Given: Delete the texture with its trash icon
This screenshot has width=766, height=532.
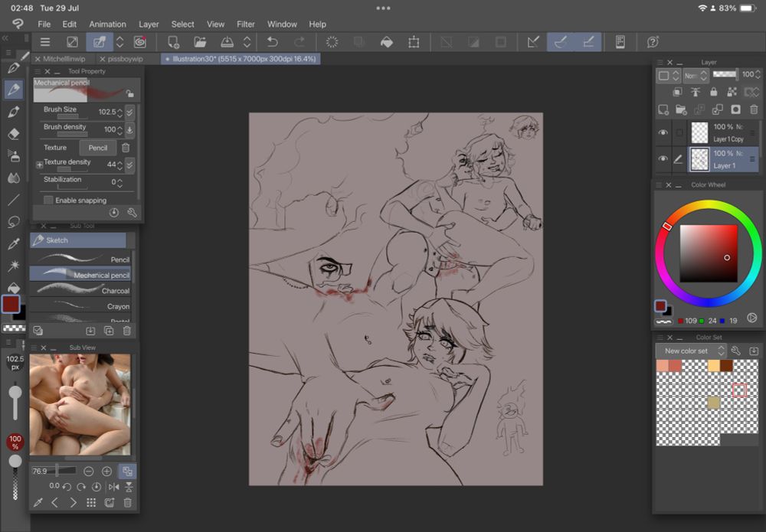Looking at the screenshot, I should point(126,148).
